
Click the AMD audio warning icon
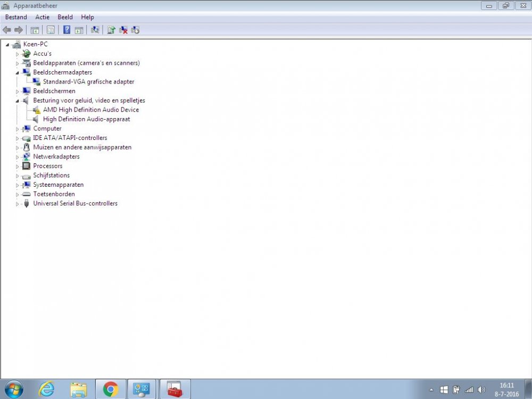pyautogui.click(x=36, y=110)
